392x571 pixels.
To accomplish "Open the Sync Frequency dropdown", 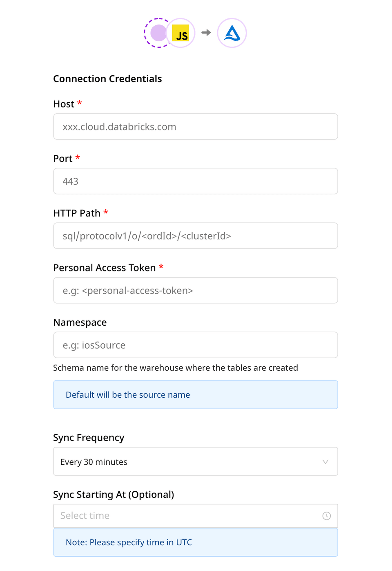I will click(195, 461).
